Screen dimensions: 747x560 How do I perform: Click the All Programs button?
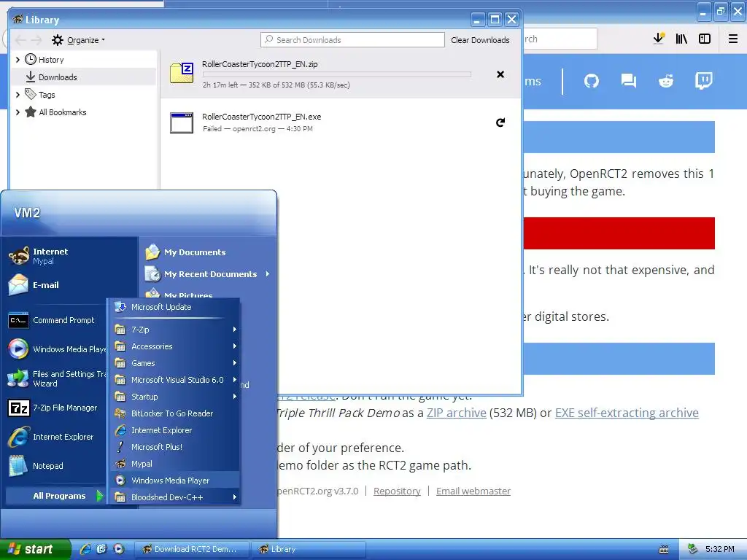[x=55, y=496]
